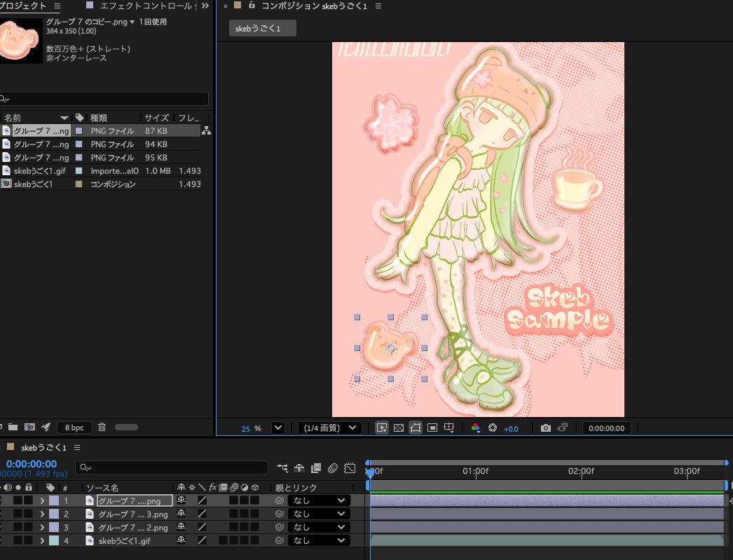The width and height of the screenshot is (733, 560).
Task: Toggle solo box for layer 4
Action: click(x=18, y=540)
